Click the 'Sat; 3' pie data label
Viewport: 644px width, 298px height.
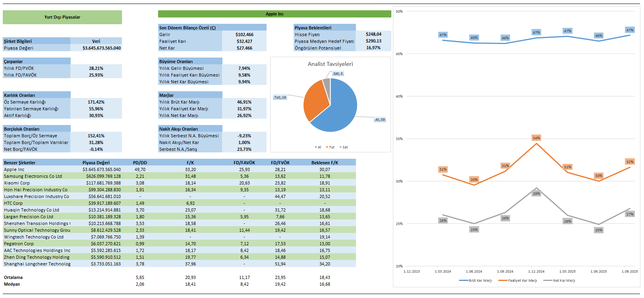(338, 73)
